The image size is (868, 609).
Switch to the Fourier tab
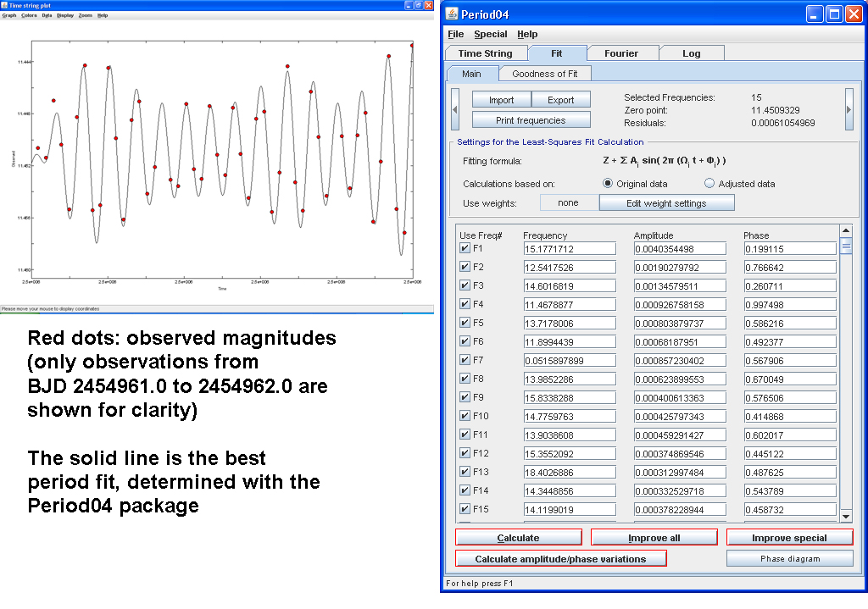(x=621, y=53)
